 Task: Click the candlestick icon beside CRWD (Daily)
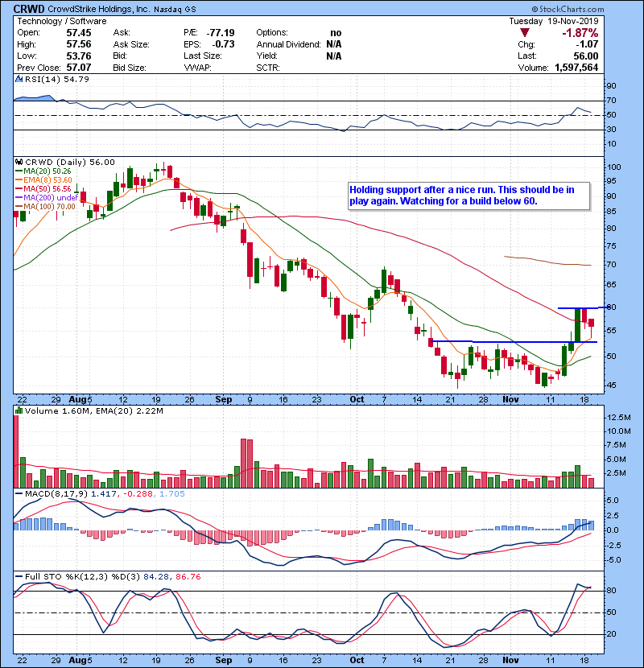(19, 163)
